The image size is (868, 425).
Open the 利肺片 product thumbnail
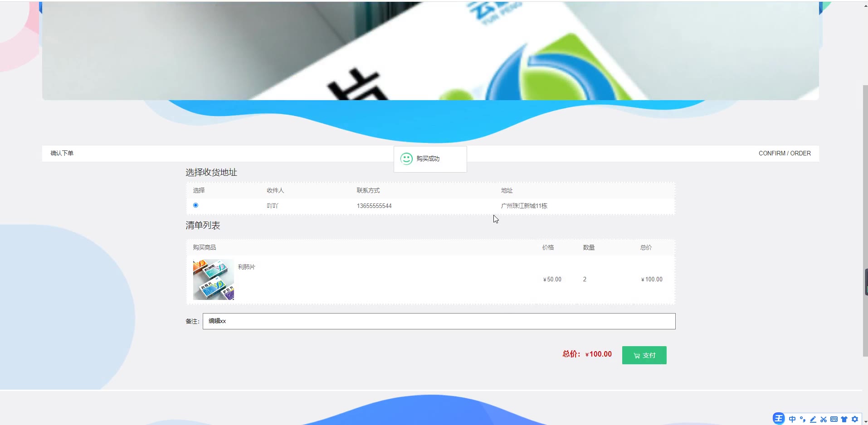pyautogui.click(x=214, y=280)
